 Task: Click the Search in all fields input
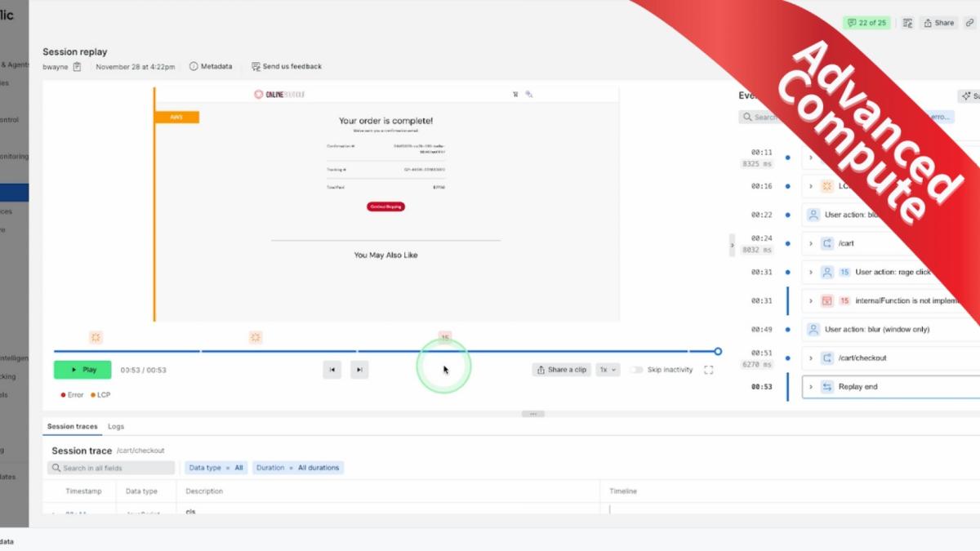pos(113,468)
